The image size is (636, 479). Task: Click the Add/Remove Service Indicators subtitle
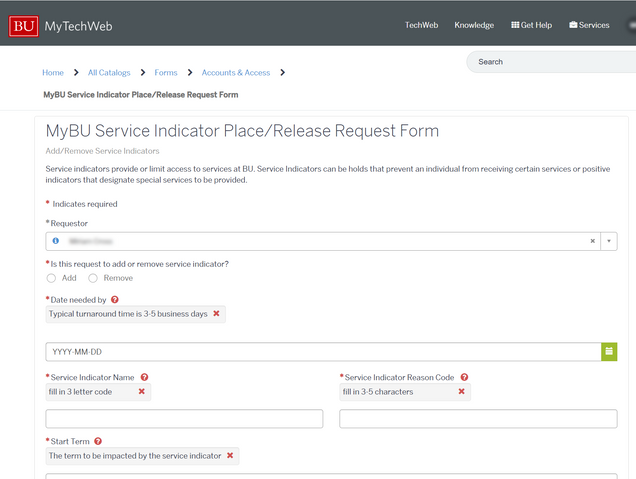102,151
